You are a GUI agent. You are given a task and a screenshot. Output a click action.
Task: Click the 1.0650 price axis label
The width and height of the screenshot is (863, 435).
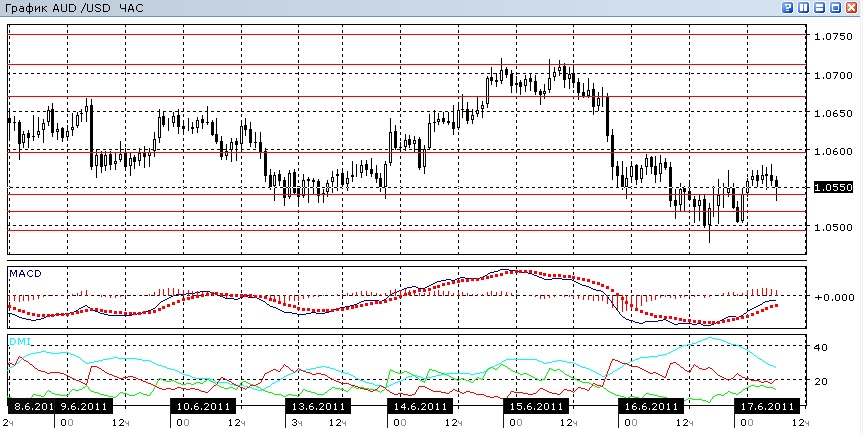coord(833,113)
